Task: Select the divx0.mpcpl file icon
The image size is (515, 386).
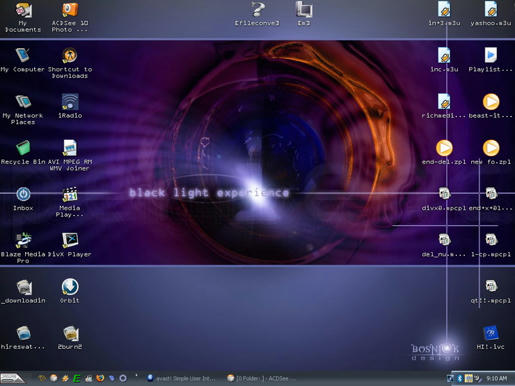Action: click(444, 199)
